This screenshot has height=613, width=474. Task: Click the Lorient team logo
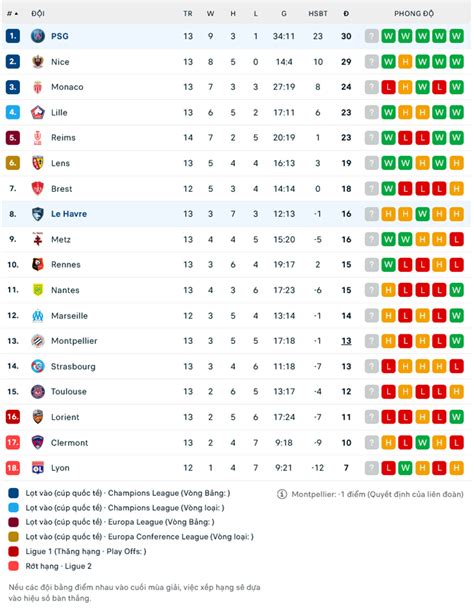(38, 417)
